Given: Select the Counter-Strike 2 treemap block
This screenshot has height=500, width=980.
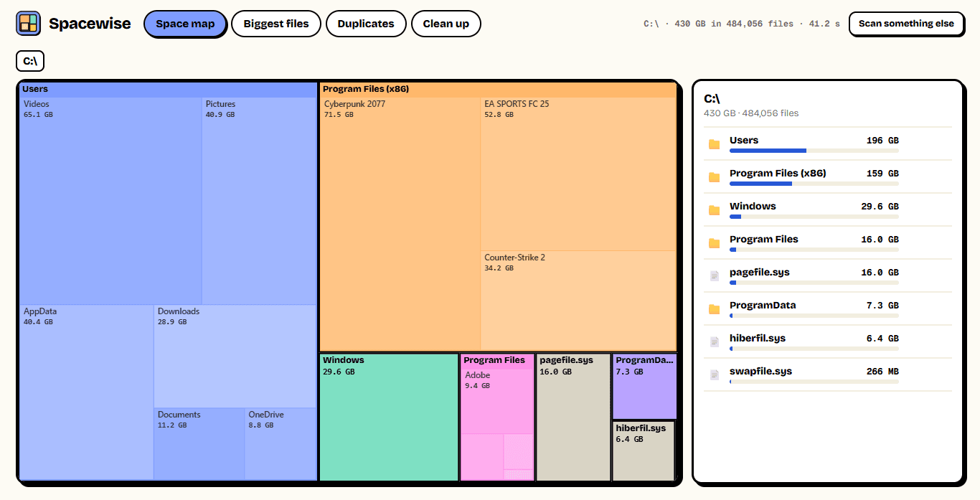Looking at the screenshot, I should pyautogui.click(x=578, y=301).
